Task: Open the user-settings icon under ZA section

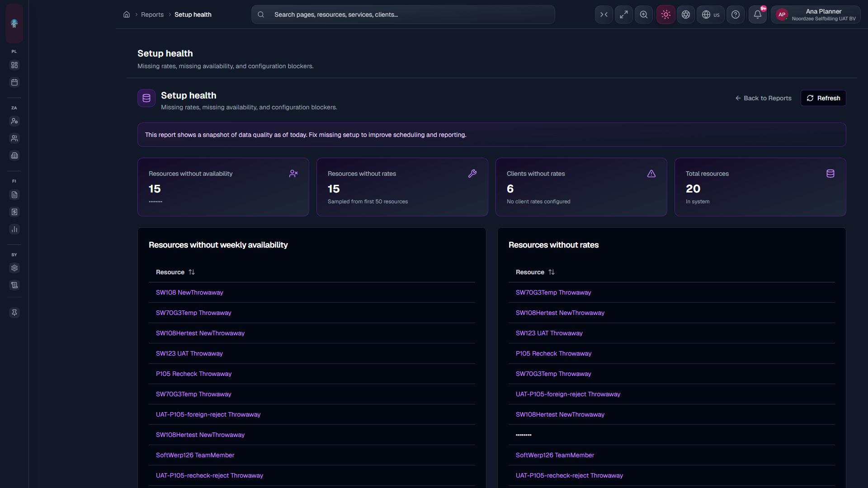Action: (x=14, y=121)
